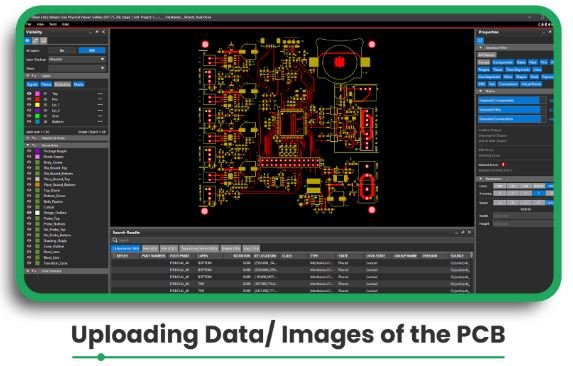
Task: Toggle visibility of Place_Bound_Top geometry
Action: tap(29, 179)
